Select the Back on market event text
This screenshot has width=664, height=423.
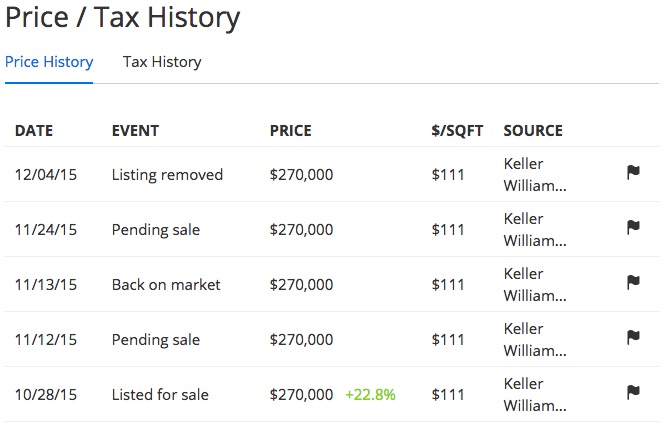(166, 285)
